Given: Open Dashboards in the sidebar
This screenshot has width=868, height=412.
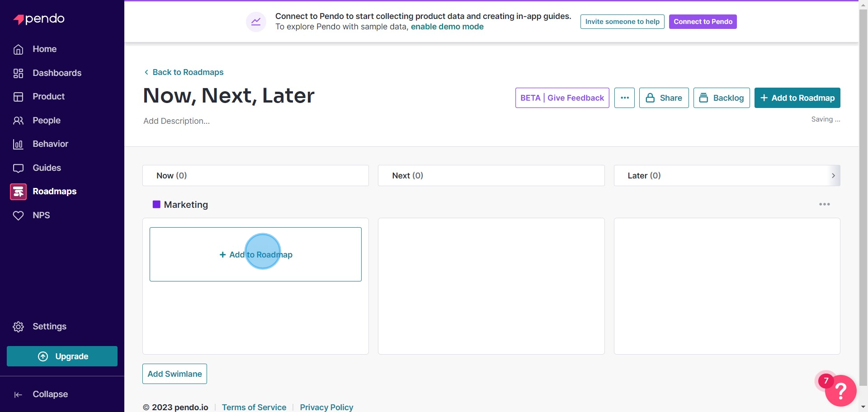Looking at the screenshot, I should click(57, 73).
